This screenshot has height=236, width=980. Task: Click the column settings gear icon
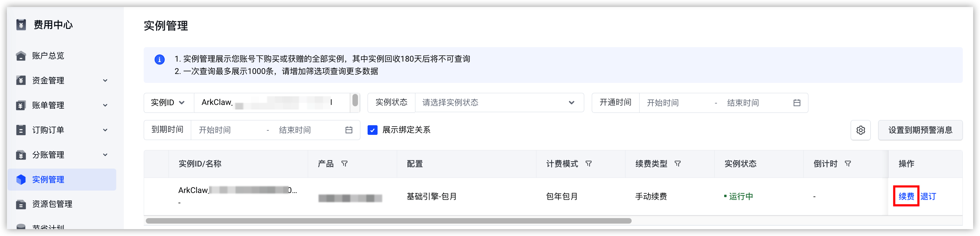coord(860,130)
